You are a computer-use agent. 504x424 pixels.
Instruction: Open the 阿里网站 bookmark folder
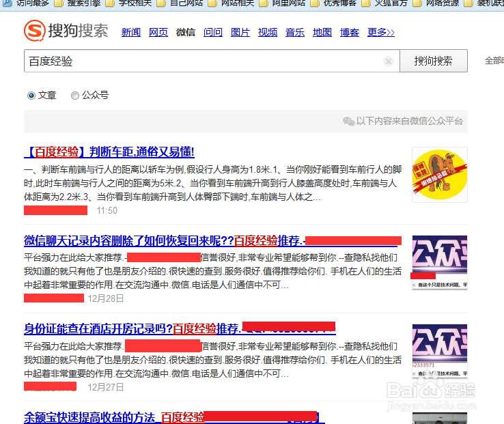tap(282, 3)
